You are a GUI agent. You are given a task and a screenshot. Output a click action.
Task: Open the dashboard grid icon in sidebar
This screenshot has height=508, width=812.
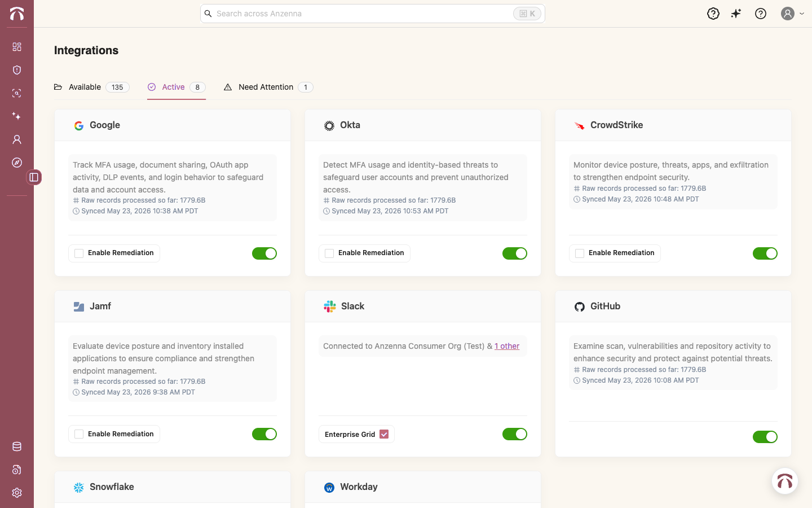coord(17,47)
